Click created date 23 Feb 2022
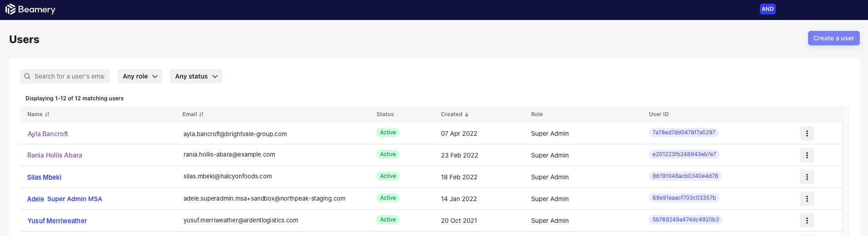 (x=459, y=155)
